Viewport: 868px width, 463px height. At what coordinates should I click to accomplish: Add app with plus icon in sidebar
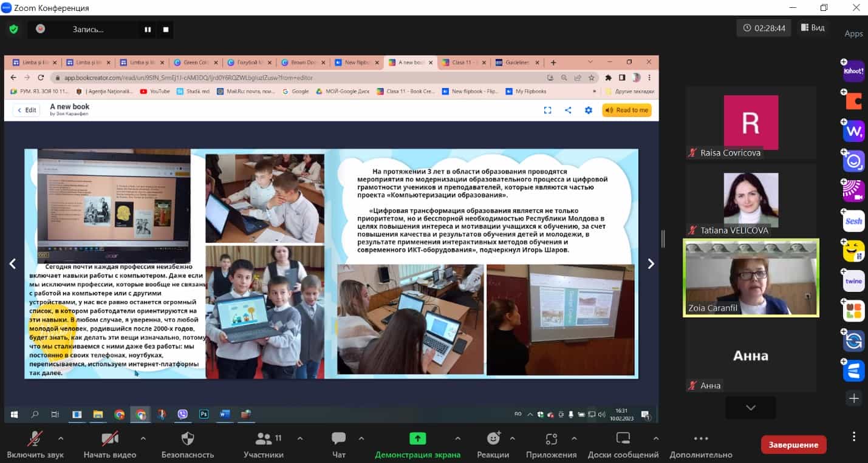pos(854,399)
